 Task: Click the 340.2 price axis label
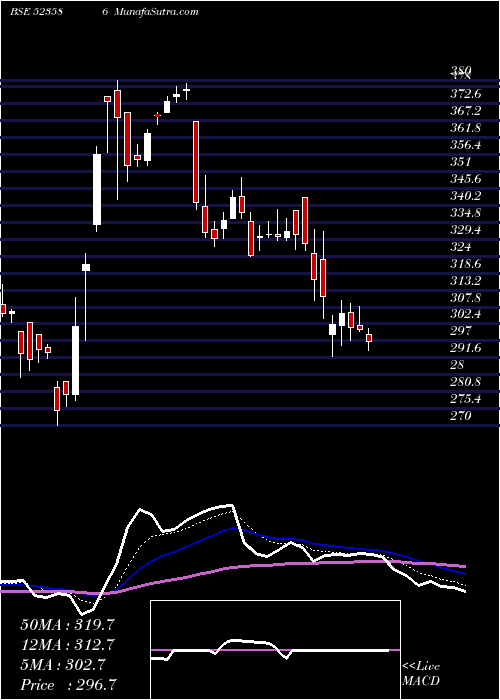click(x=465, y=196)
